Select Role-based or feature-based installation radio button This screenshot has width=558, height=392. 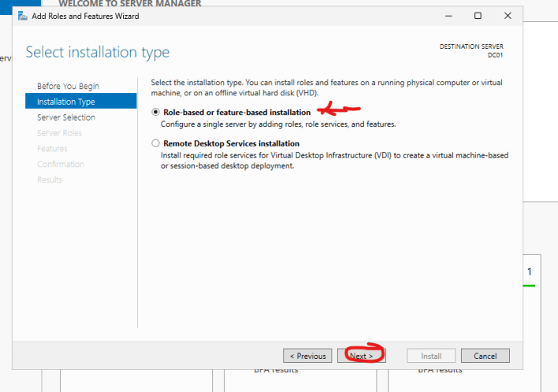[x=155, y=112]
